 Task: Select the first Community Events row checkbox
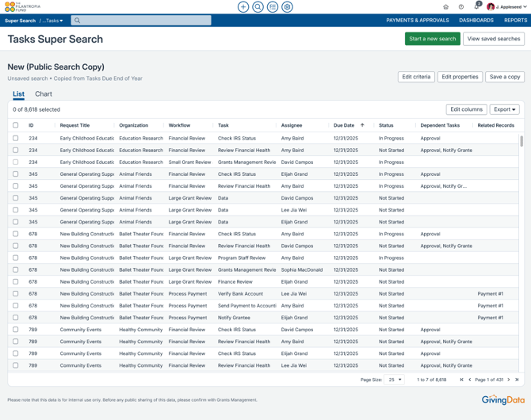click(x=15, y=330)
